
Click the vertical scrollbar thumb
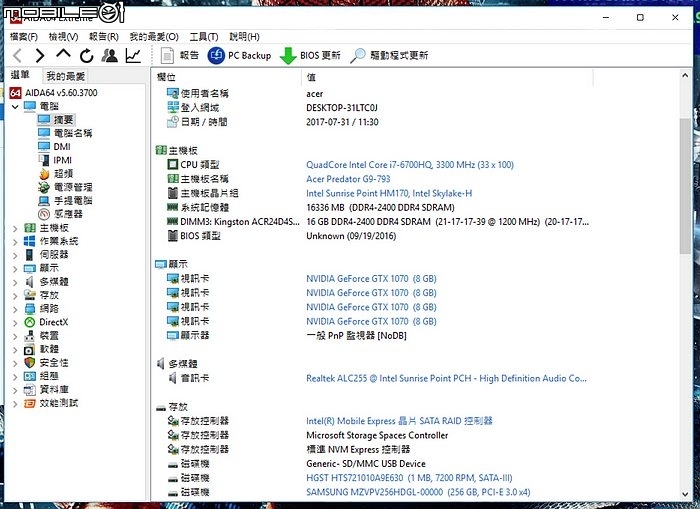[685, 186]
